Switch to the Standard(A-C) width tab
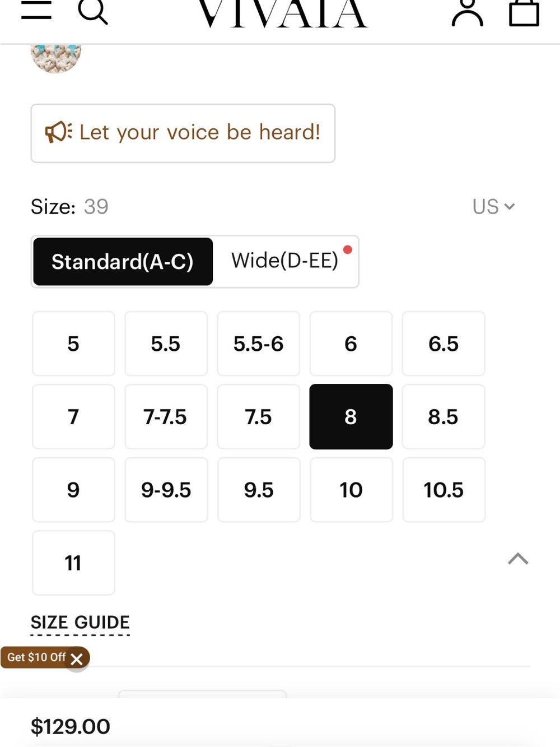This screenshot has height=747, width=560. (123, 262)
